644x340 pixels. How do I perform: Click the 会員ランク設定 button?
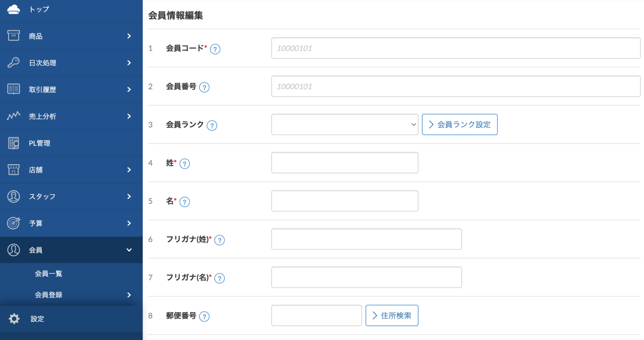click(x=459, y=124)
